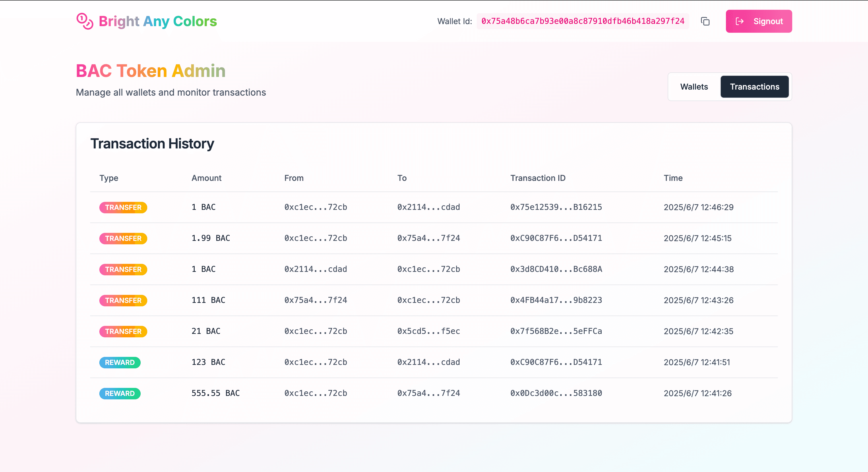Click transaction ID 0x75e12539...B16215

tap(556, 207)
